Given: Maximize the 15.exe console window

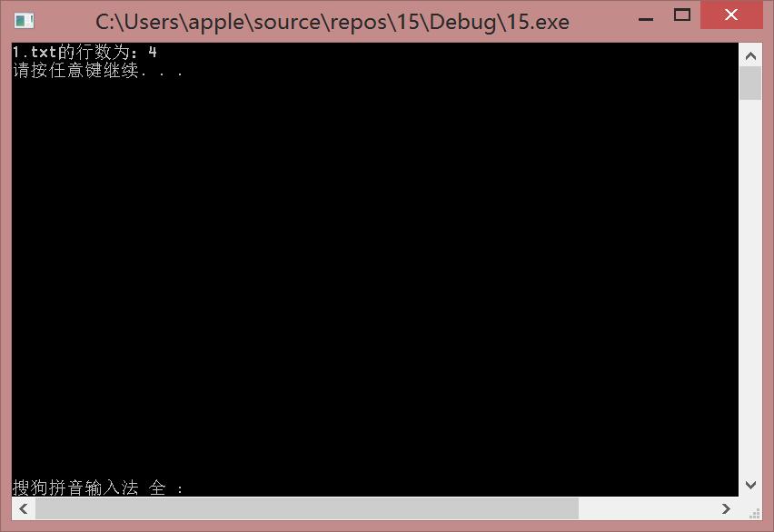Looking at the screenshot, I should coord(681,15).
